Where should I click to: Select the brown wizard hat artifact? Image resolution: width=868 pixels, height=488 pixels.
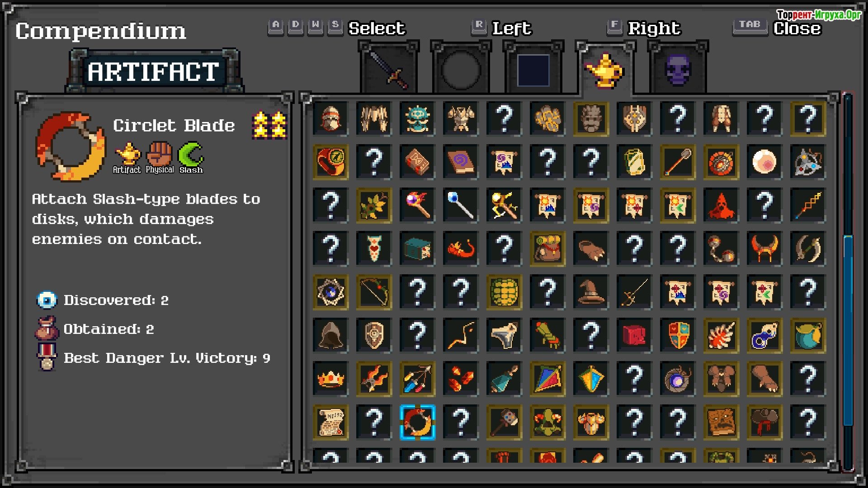pyautogui.click(x=591, y=292)
